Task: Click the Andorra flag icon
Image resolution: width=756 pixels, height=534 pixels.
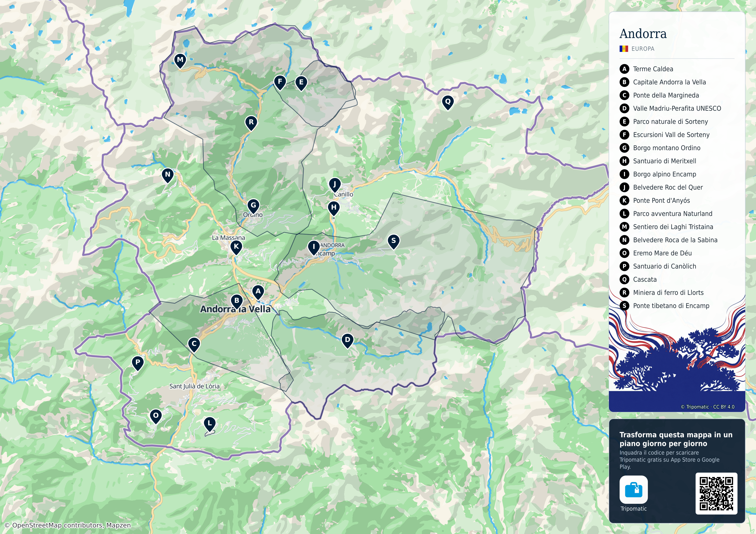Action: pos(624,49)
